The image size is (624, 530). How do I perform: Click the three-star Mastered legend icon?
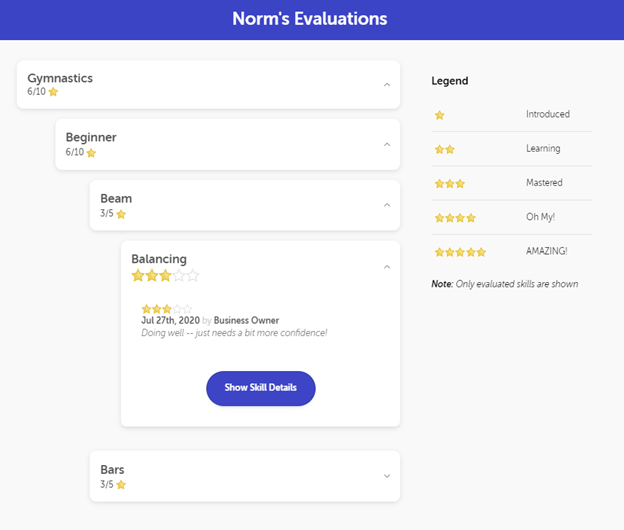pos(450,183)
